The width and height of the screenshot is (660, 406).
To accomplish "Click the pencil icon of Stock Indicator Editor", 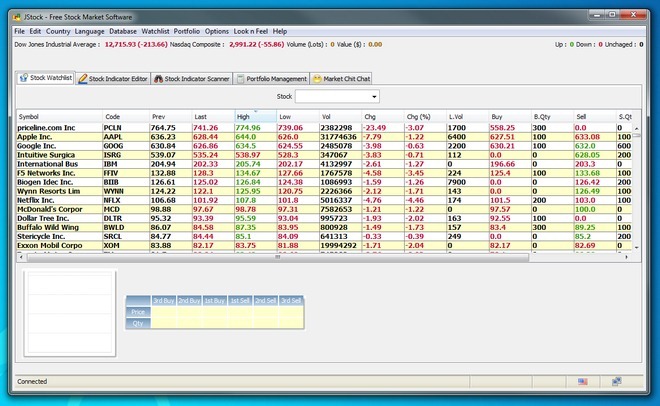I will pyautogui.click(x=83, y=79).
